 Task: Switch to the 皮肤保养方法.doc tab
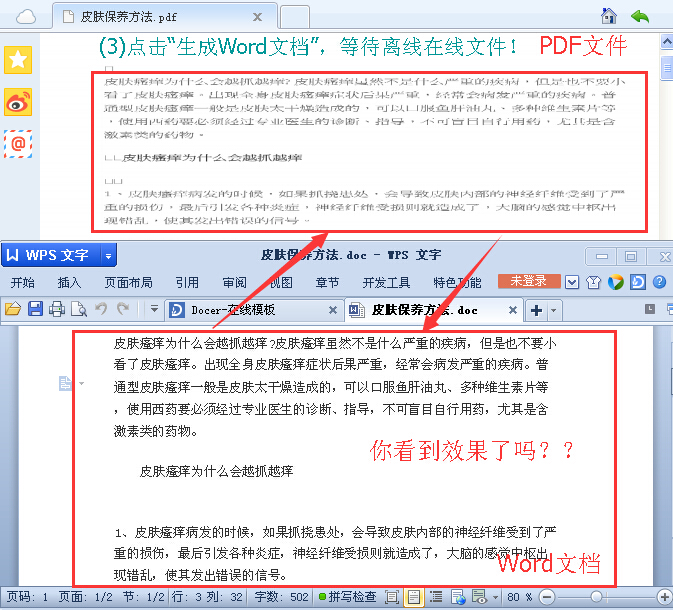(x=435, y=310)
